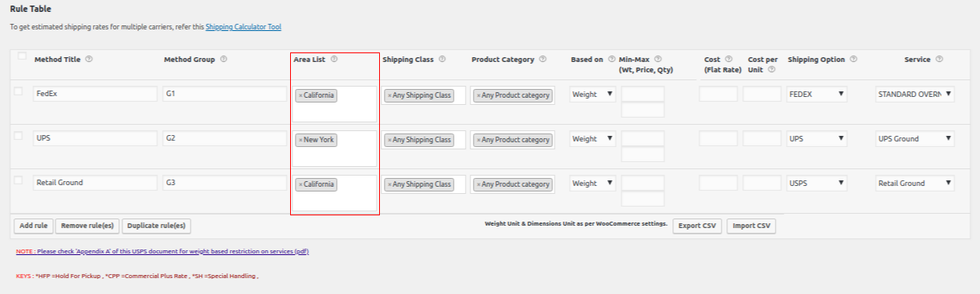
Task: Open the USPS Appendix A note link
Action: [x=162, y=251]
